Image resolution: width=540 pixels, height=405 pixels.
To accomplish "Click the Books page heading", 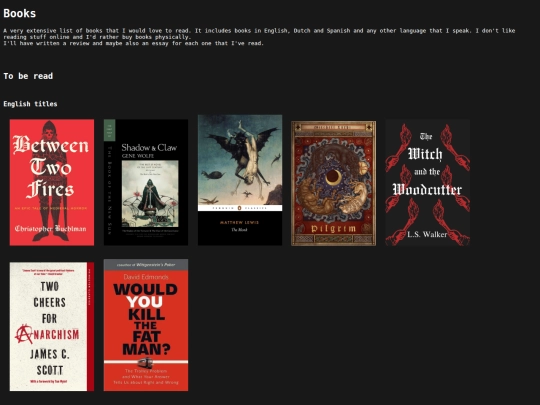I will coord(20,13).
